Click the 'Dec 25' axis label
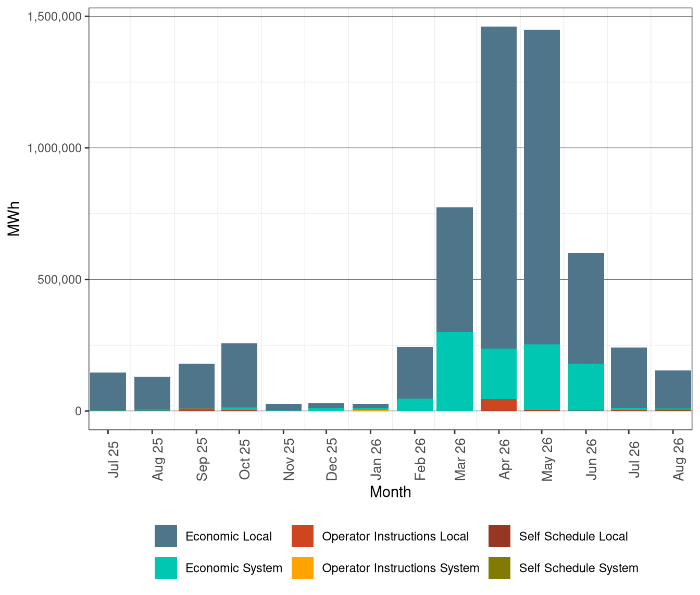The image size is (700, 595). [x=331, y=459]
